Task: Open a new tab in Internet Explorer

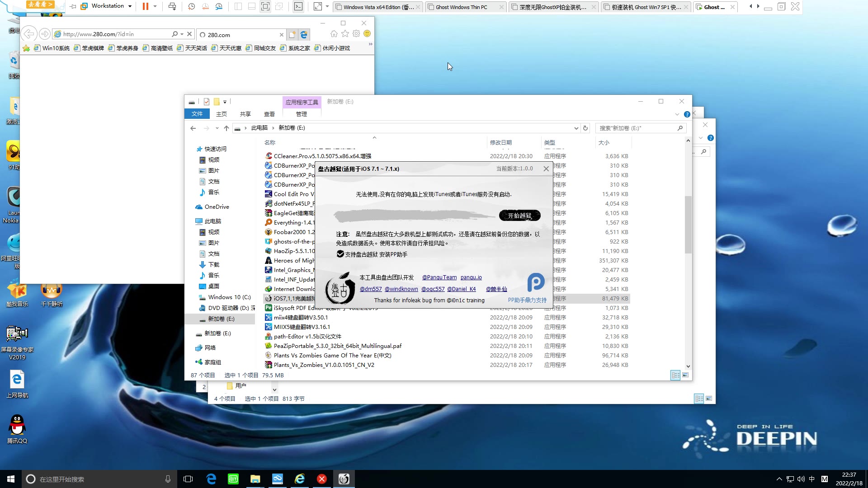Action: [292, 35]
